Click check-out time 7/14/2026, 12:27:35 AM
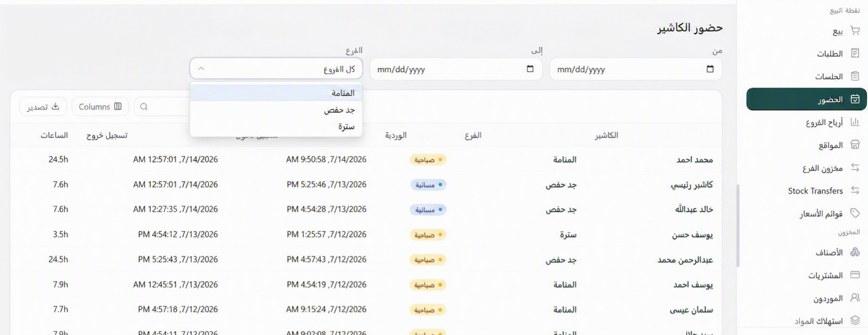868x335 pixels. pos(175,209)
